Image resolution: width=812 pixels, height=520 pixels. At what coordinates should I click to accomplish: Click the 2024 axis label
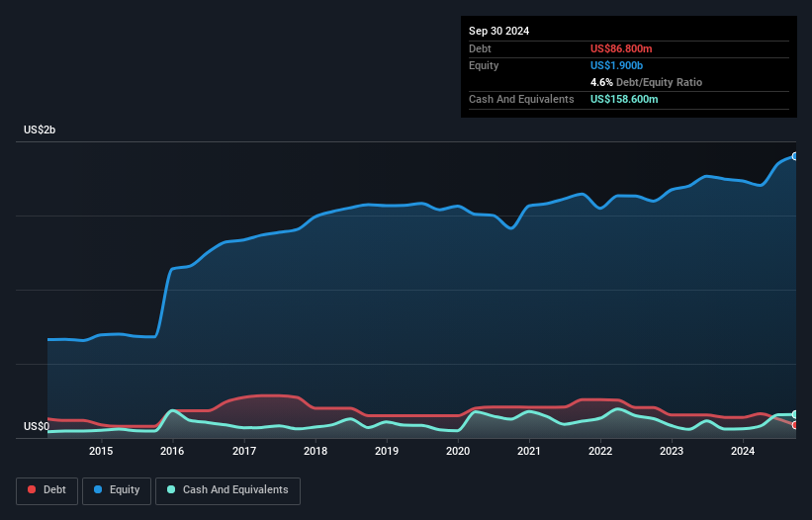point(743,451)
